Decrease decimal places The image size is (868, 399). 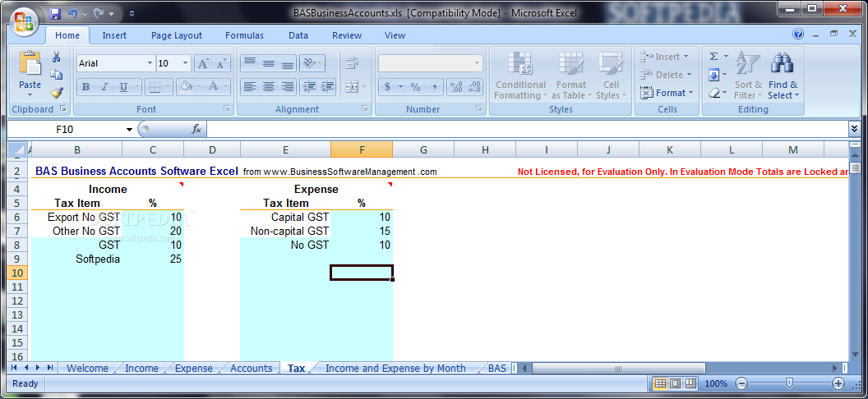click(474, 87)
